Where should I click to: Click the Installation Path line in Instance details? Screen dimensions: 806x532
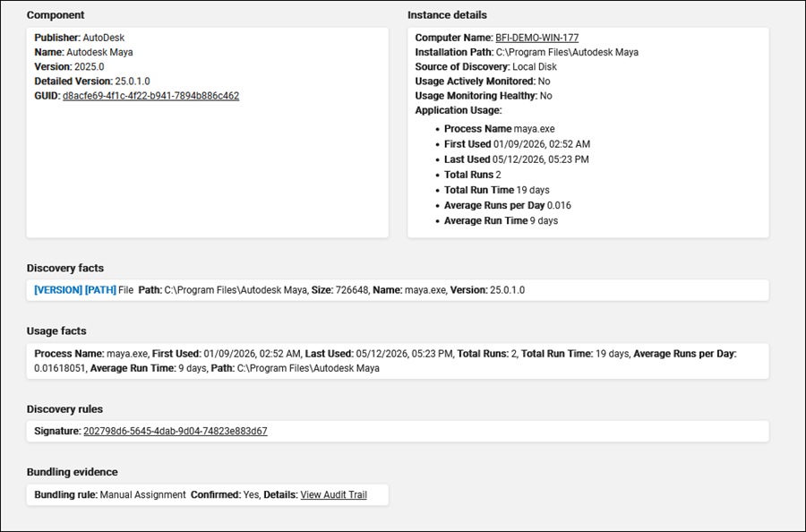[x=527, y=52]
